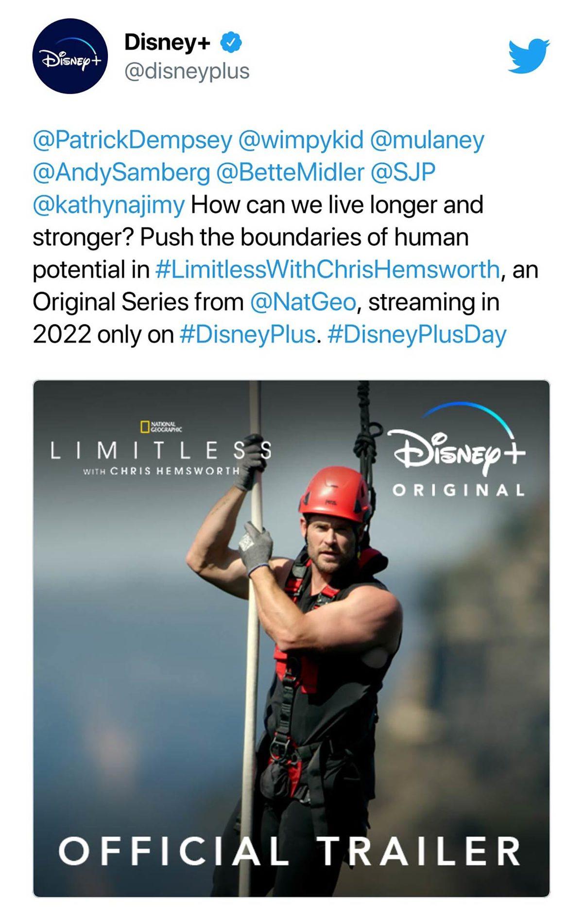Image resolution: width=583 pixels, height=924 pixels.
Task: Open the @kathynajimy mention
Action: click(108, 205)
